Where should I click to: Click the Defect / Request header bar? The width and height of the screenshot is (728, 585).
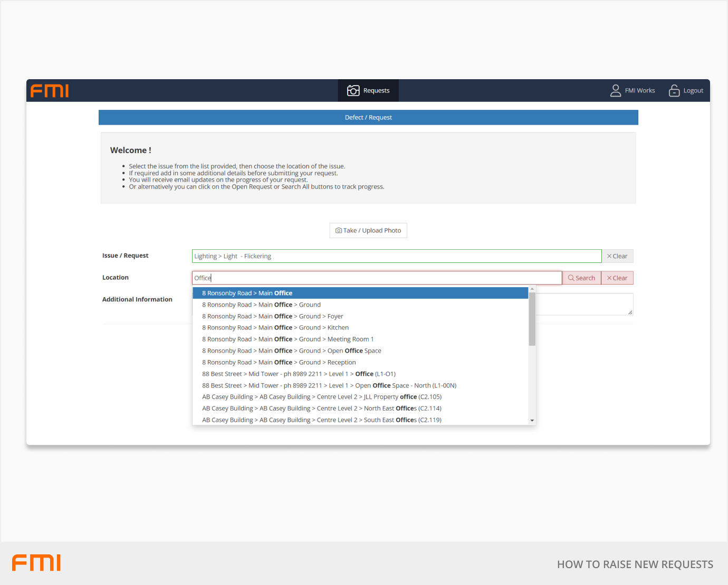click(368, 118)
